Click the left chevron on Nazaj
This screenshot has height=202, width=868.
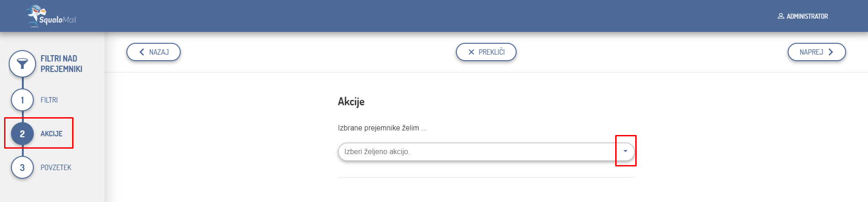pyautogui.click(x=141, y=52)
